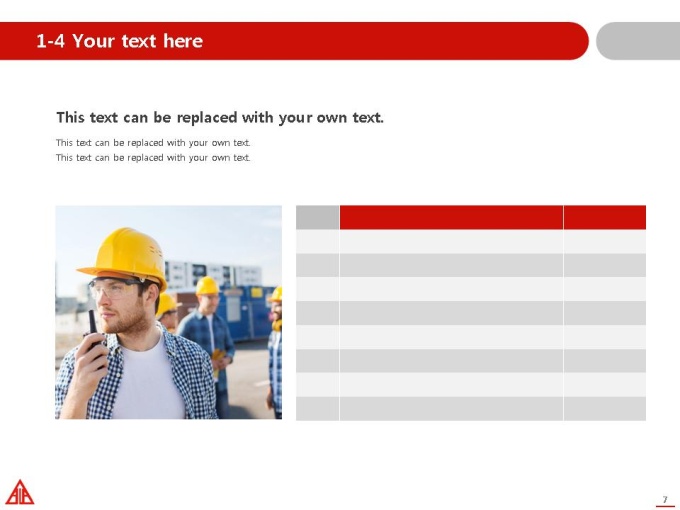Click the page number 7
The image size is (680, 510).
(x=665, y=500)
